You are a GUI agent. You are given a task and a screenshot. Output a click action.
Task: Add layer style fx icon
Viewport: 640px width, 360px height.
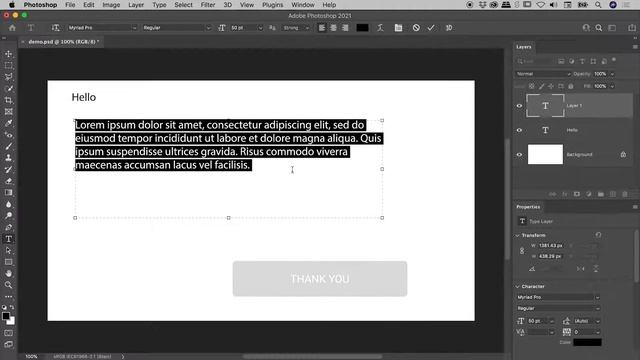coord(565,194)
